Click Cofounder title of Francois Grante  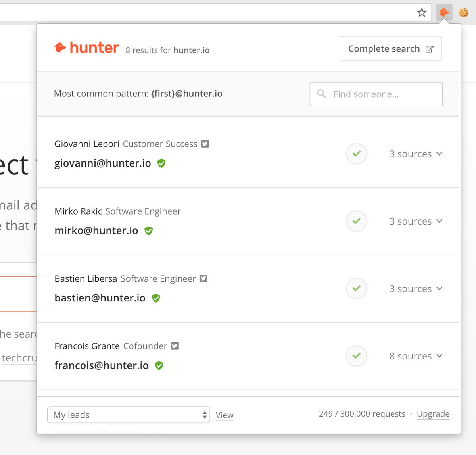coord(145,346)
